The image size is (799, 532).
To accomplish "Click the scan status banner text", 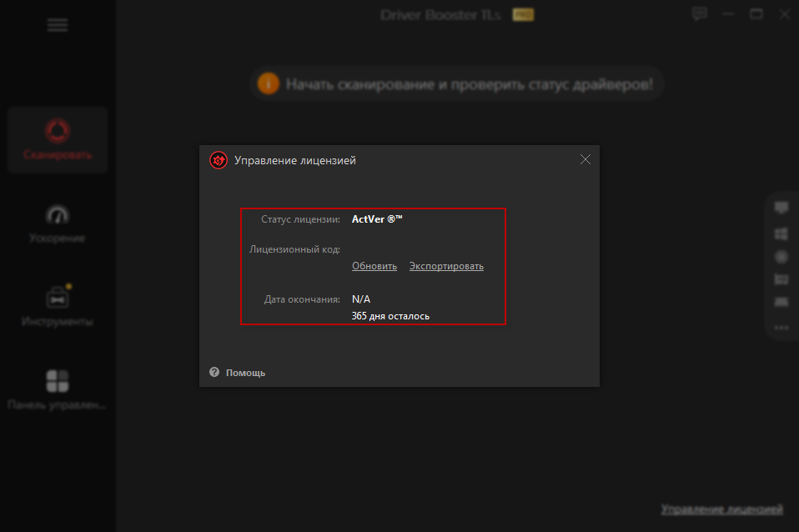I will point(469,84).
